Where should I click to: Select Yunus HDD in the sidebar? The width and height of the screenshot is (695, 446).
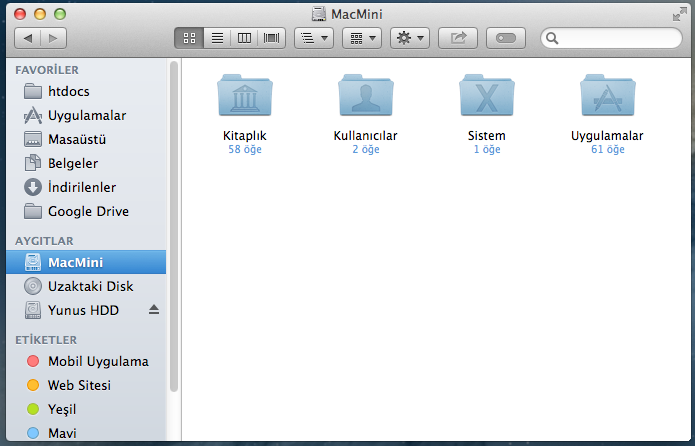86,310
